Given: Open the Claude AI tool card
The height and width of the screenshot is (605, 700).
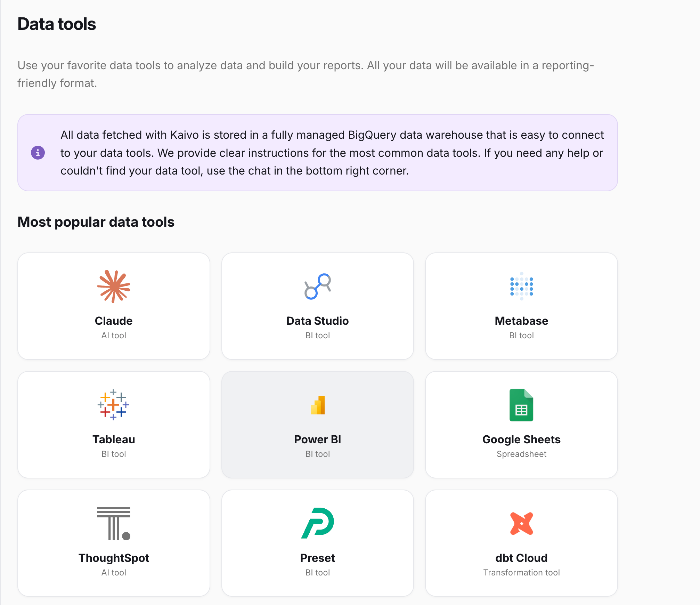Looking at the screenshot, I should pos(114,306).
